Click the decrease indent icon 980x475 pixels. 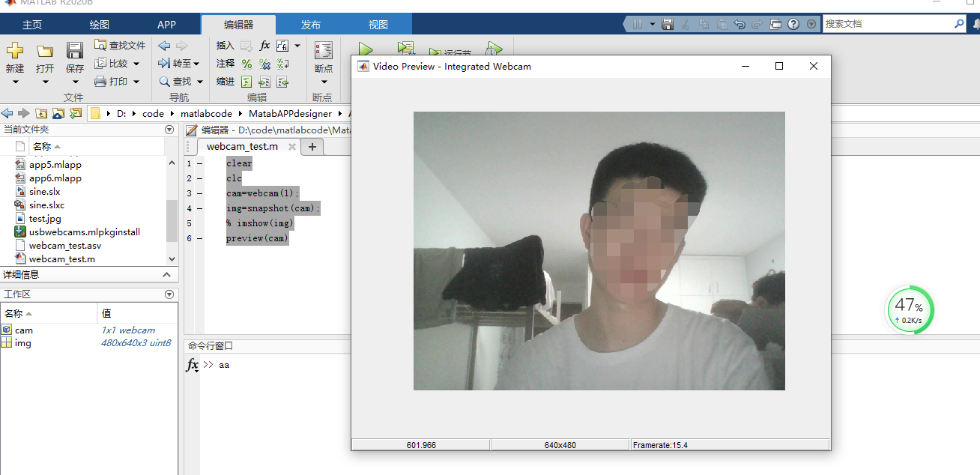(282, 82)
